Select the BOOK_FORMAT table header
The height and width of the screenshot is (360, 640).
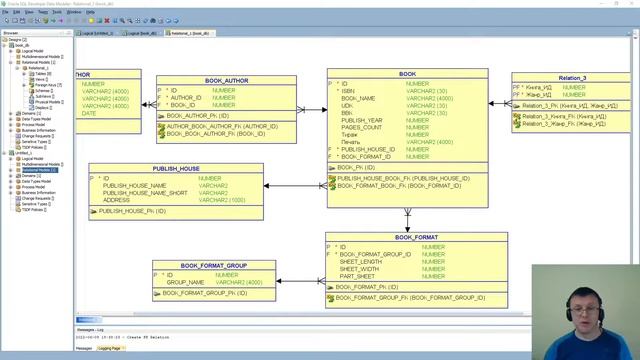point(416,237)
